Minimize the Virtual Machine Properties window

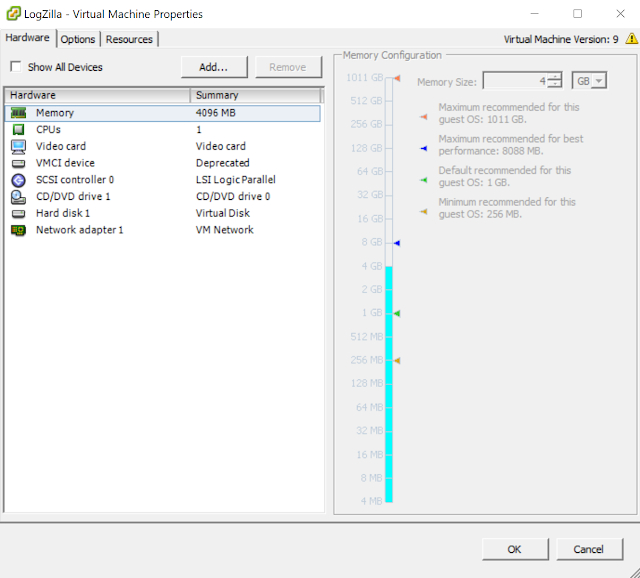[535, 13]
